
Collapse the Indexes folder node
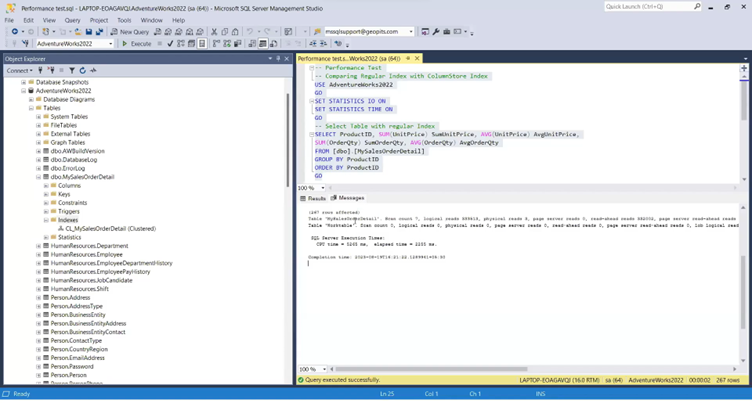tap(46, 220)
